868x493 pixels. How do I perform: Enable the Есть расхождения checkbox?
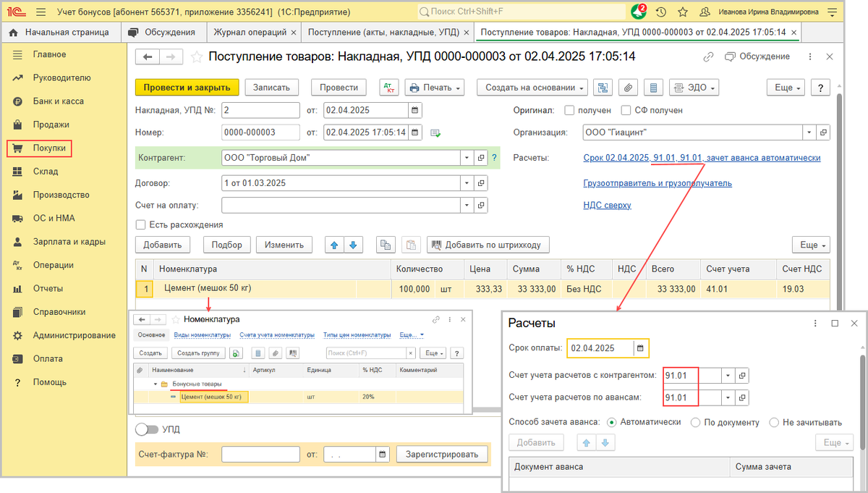140,224
